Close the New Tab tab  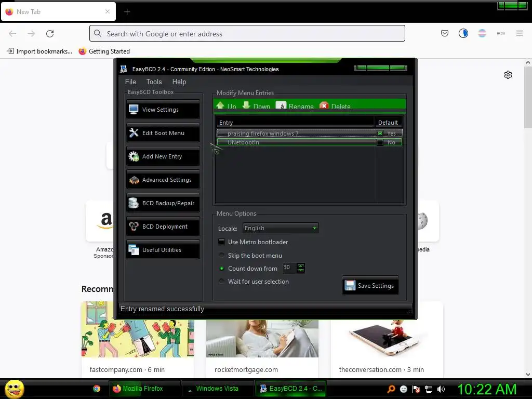108,11
